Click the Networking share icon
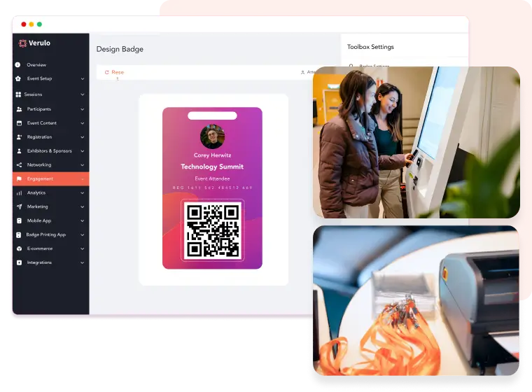Viewport: 532px width, 392px height. point(19,164)
